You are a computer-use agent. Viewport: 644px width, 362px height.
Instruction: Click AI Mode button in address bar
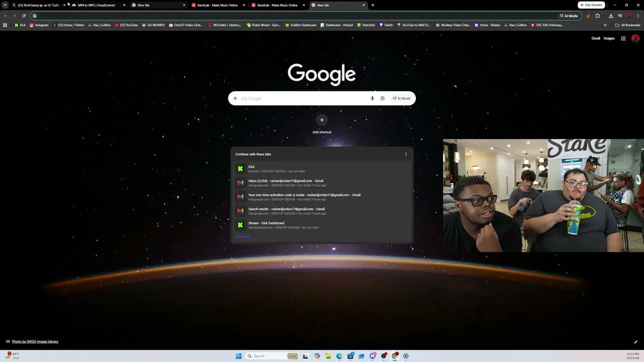(569, 16)
